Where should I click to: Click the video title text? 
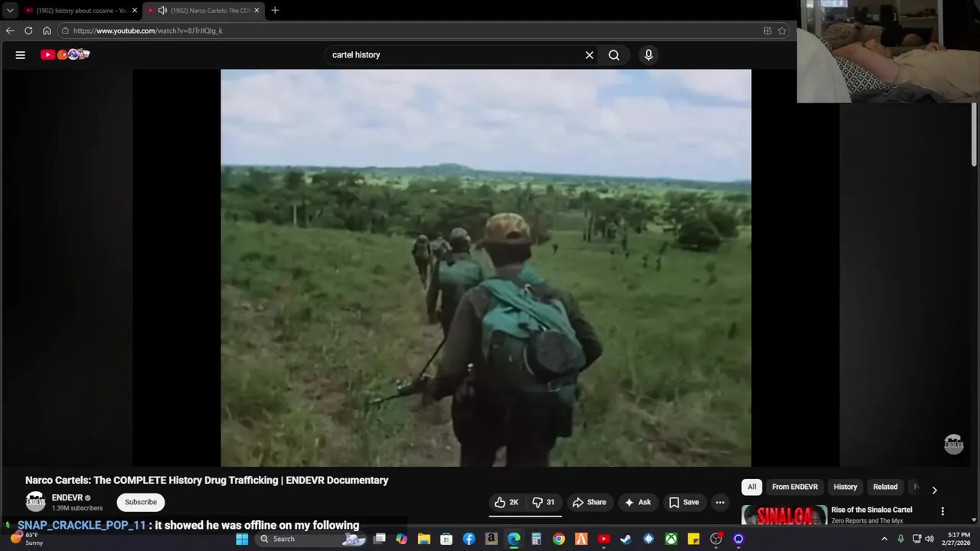pyautogui.click(x=207, y=480)
